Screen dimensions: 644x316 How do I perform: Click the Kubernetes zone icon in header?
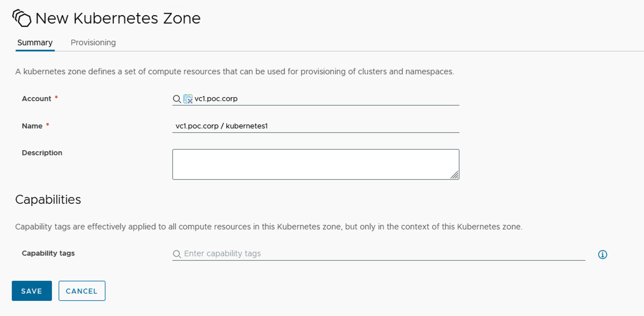tap(22, 18)
